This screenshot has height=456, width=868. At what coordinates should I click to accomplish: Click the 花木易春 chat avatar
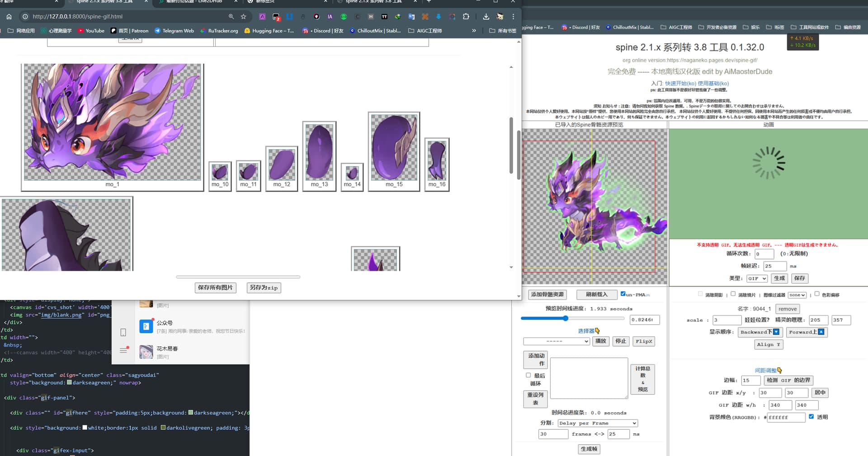[146, 352]
